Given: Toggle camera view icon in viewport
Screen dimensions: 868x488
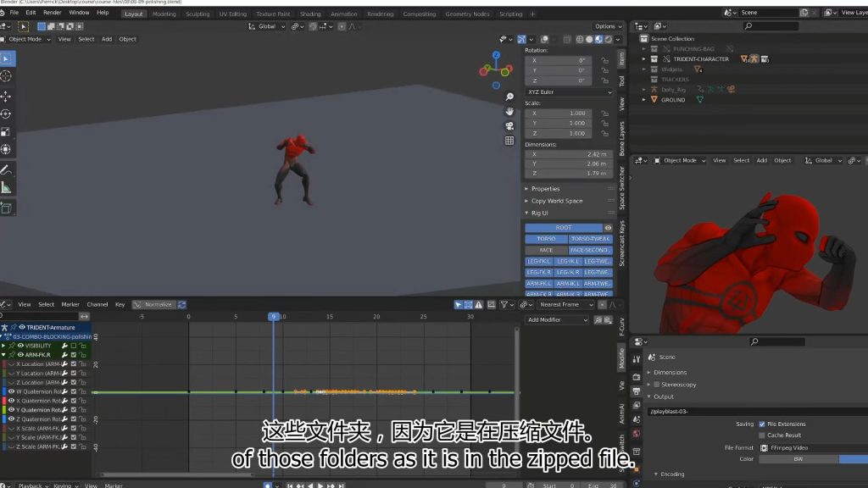Looking at the screenshot, I should pyautogui.click(x=509, y=125).
